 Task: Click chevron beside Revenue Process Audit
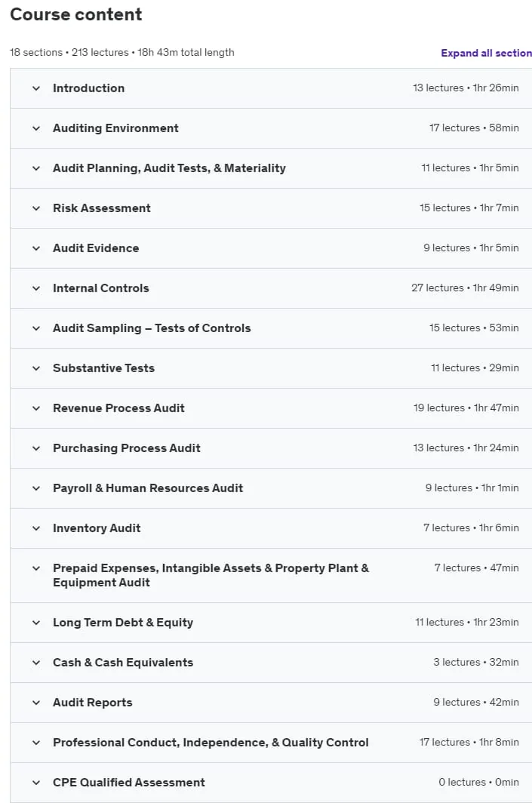click(x=36, y=408)
